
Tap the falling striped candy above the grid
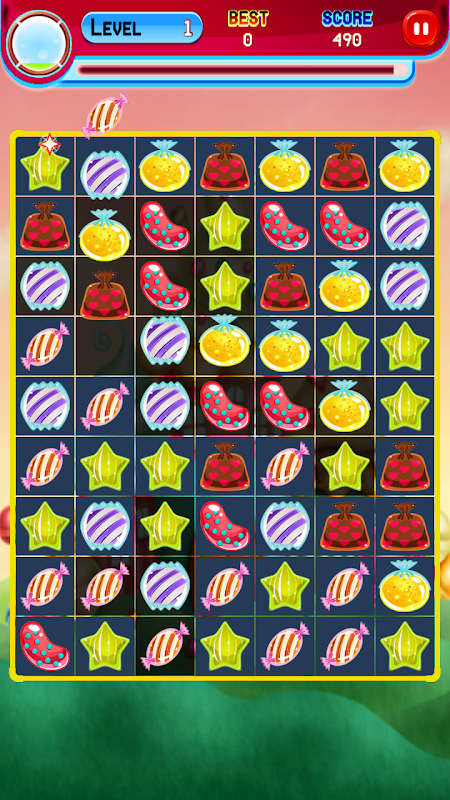105,116
